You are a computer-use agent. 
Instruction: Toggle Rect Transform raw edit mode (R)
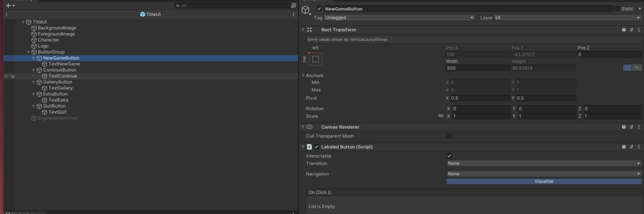click(x=637, y=68)
